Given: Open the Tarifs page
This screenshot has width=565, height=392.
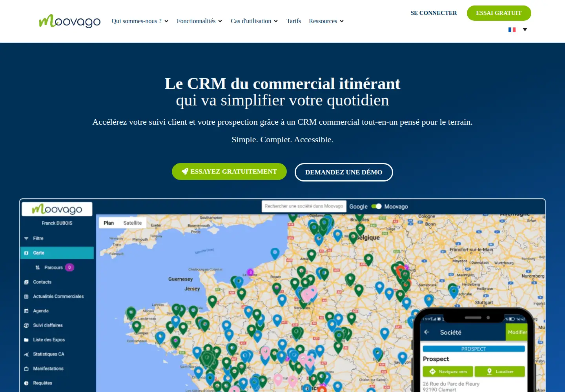Looking at the screenshot, I should coord(293,21).
